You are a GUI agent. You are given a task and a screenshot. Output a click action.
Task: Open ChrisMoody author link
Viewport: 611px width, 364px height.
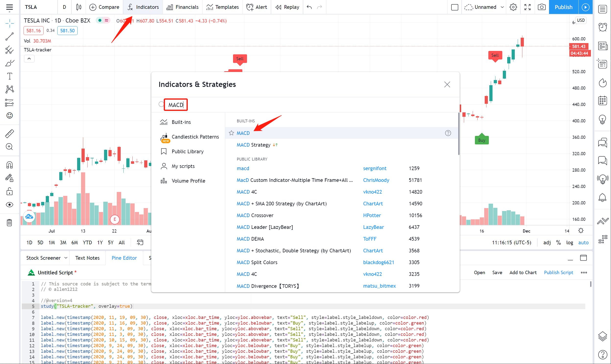point(376,180)
